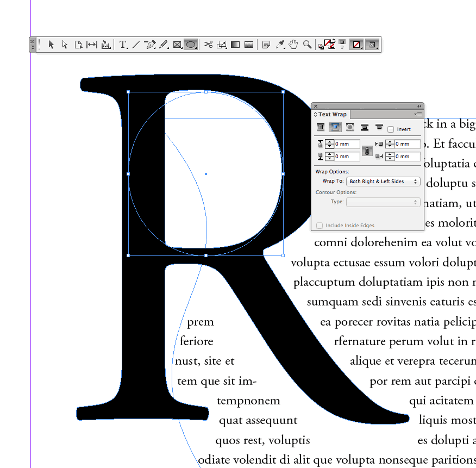476x468 pixels.
Task: Choose the No Text Wrap option
Action: click(321, 127)
